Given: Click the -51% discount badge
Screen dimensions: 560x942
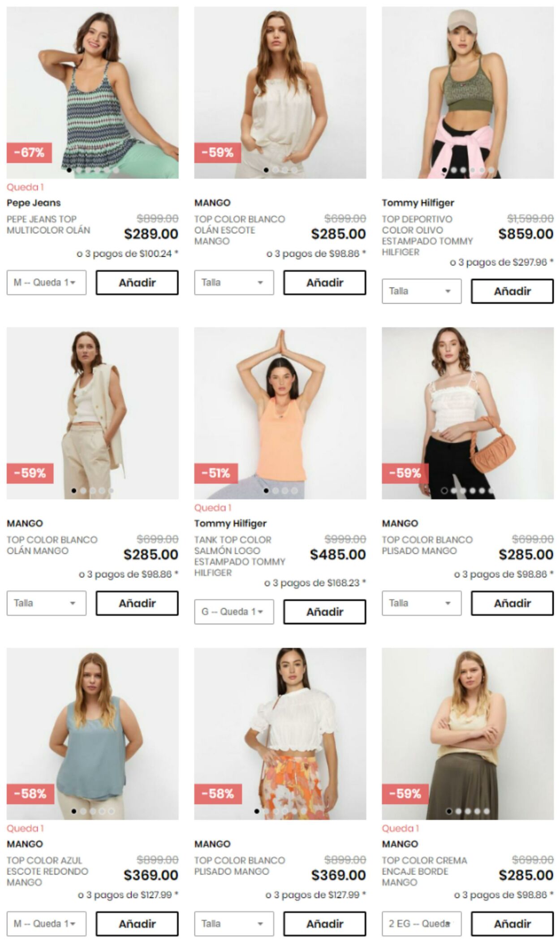Looking at the screenshot, I should click(216, 473).
